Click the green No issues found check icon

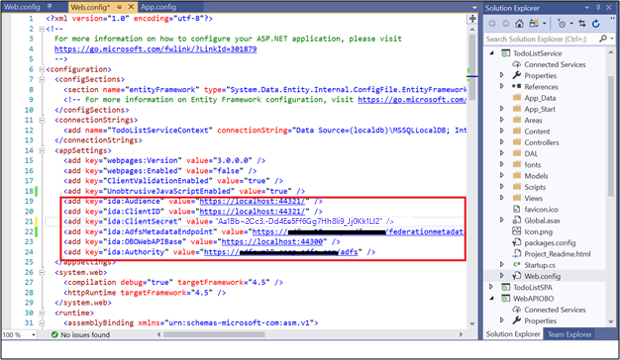coord(55,335)
